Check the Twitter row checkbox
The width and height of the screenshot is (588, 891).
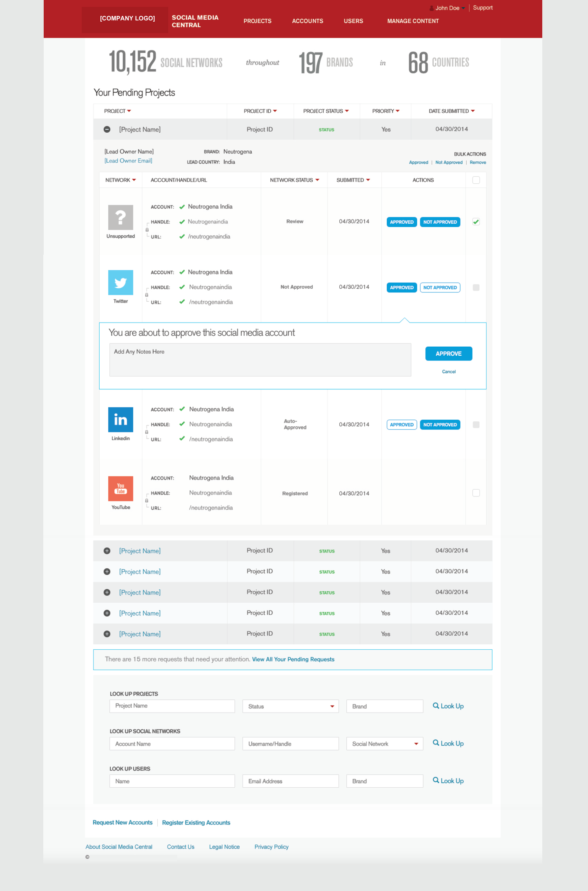(476, 287)
